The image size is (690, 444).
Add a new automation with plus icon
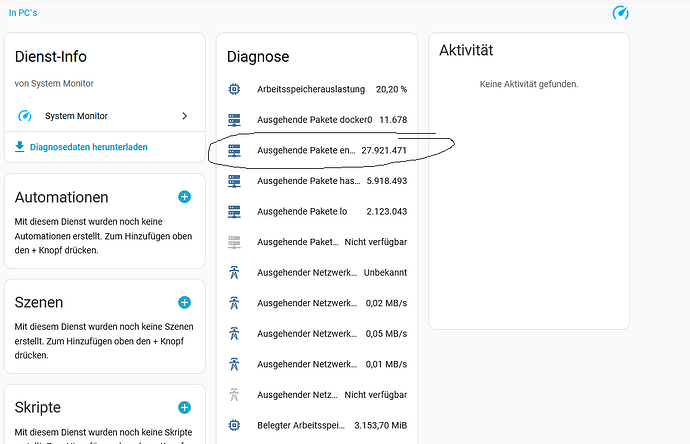[184, 197]
